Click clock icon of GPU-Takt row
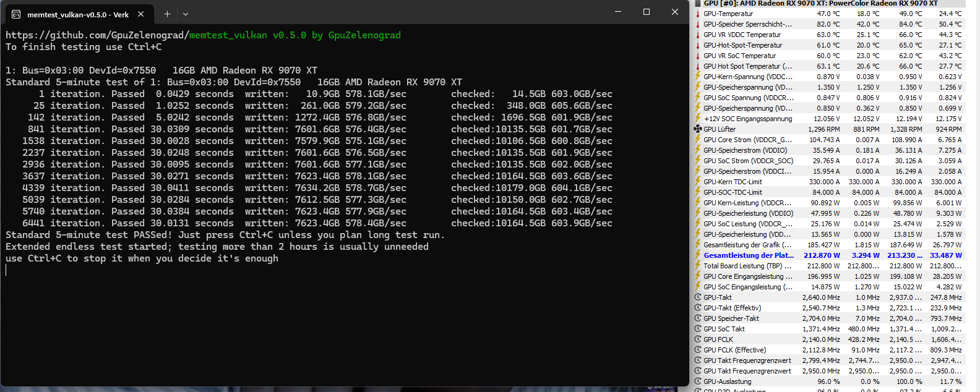Image resolution: width=980 pixels, height=392 pixels. click(x=698, y=297)
